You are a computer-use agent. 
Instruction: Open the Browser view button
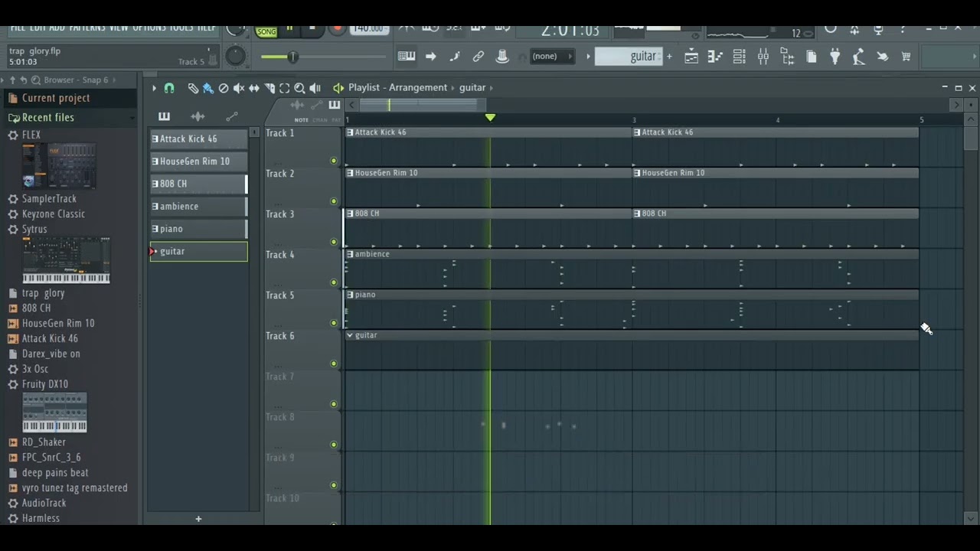pyautogui.click(x=787, y=57)
